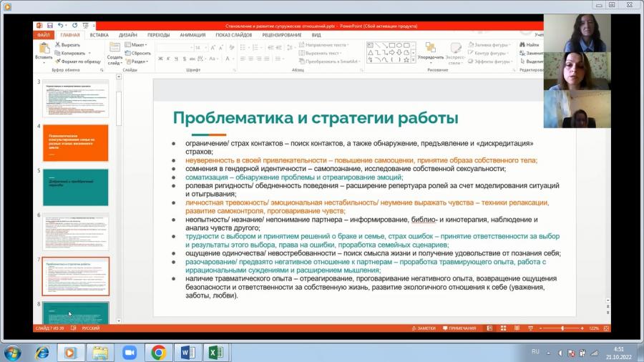Expand the Макет layout dropdown
Image resolution: width=644 pixels, height=362 pixels.
(137, 45)
